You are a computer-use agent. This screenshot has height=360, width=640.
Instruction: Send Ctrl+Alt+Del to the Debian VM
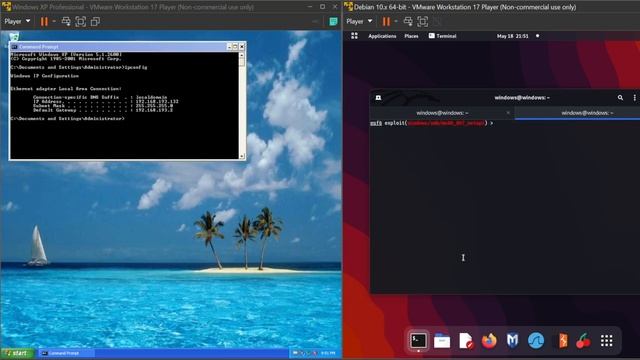click(x=408, y=21)
